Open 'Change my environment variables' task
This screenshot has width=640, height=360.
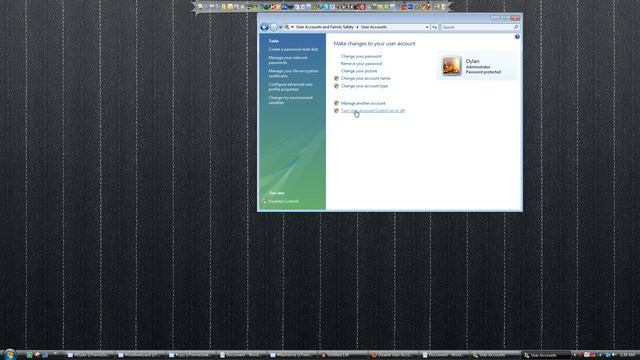tap(290, 100)
